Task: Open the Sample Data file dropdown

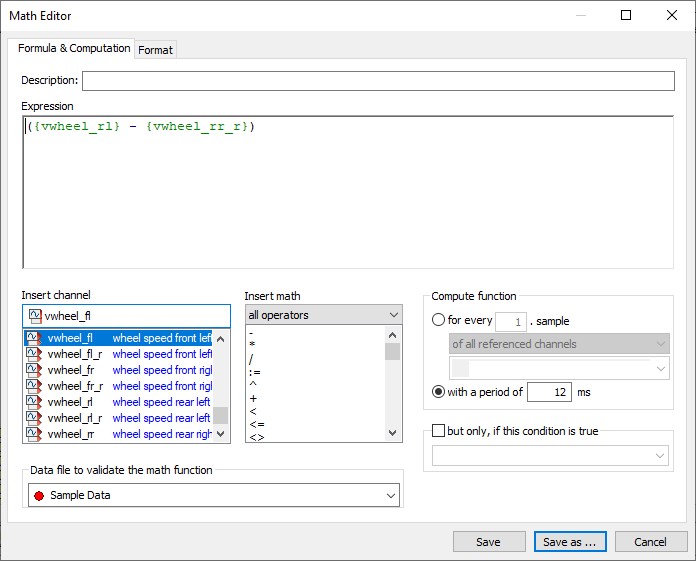Action: coord(214,495)
